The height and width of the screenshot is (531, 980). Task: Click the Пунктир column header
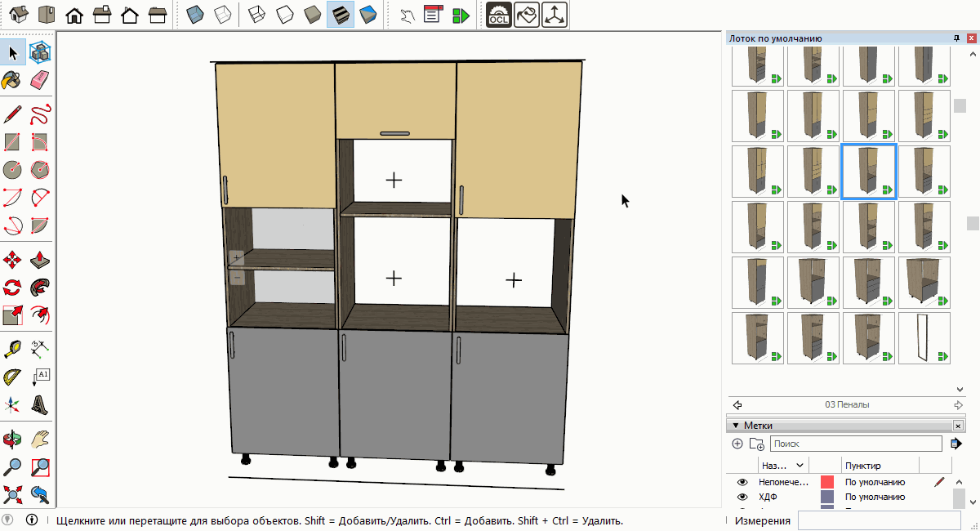(x=863, y=466)
